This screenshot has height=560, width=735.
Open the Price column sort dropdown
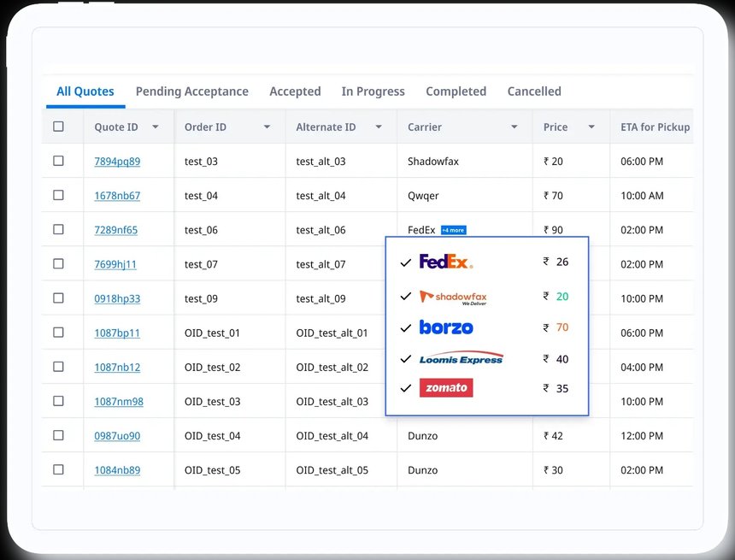click(591, 127)
